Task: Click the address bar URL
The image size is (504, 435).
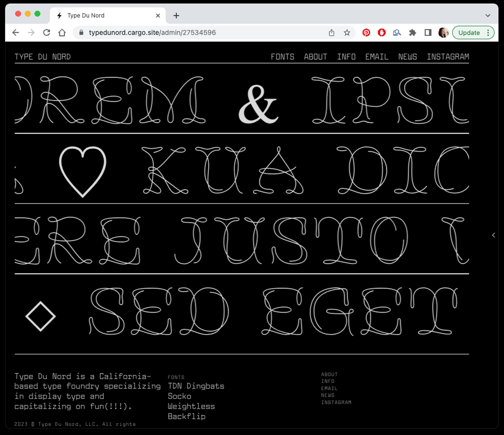Action: [x=152, y=33]
